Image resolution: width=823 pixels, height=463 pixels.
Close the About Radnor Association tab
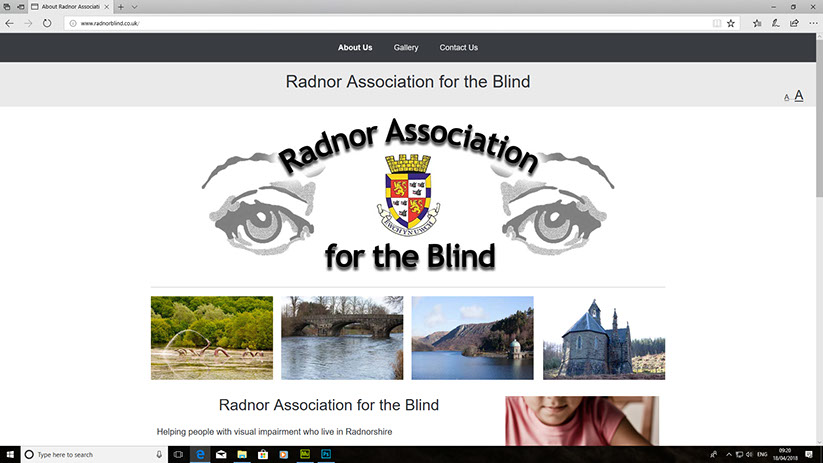tap(107, 7)
